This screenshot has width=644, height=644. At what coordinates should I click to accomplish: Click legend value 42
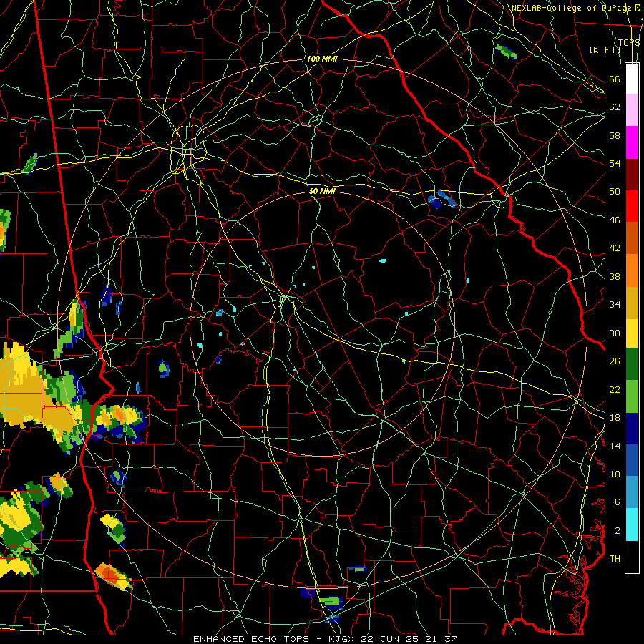pos(615,248)
